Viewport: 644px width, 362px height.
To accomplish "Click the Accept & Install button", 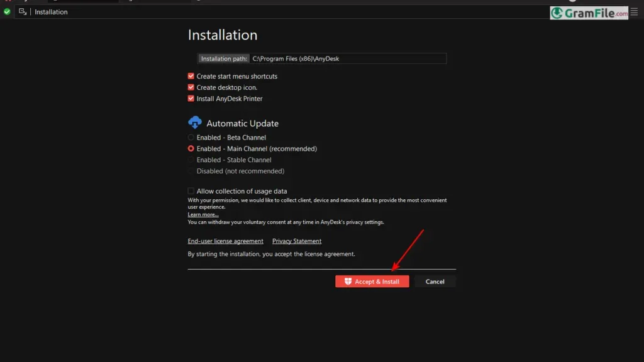I will pos(372,282).
